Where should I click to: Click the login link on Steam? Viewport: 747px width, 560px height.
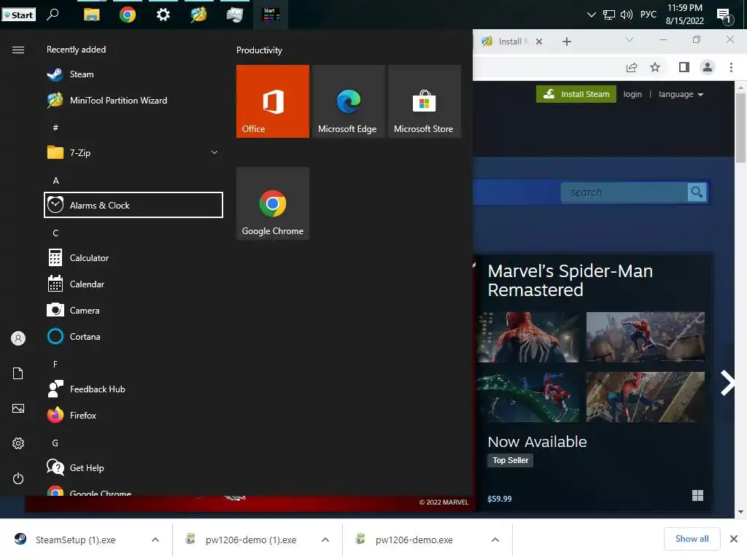(x=632, y=94)
